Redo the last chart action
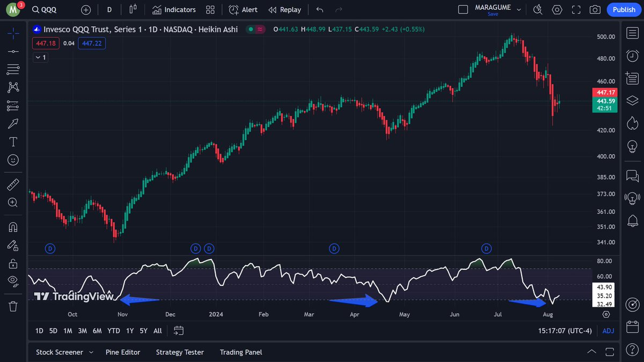 (339, 10)
